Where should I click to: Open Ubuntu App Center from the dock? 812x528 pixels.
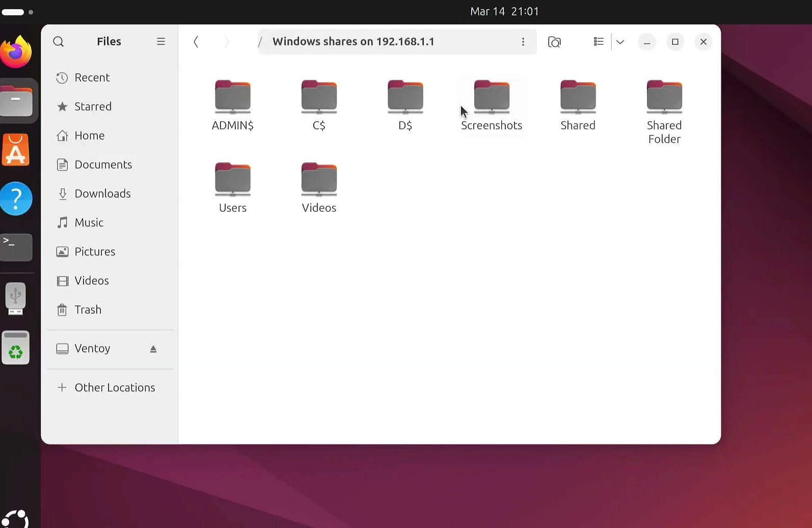pyautogui.click(x=16, y=150)
